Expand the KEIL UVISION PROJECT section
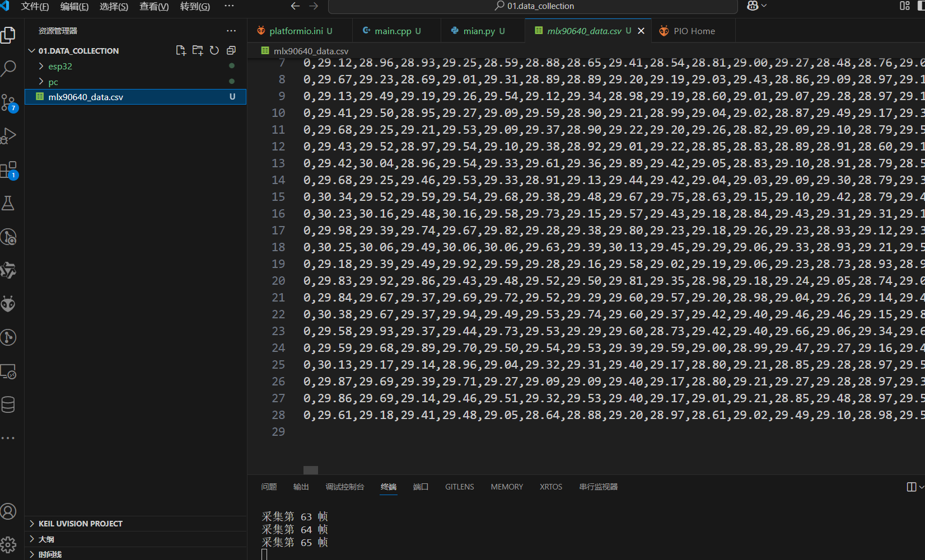This screenshot has height=560, width=925. pos(80,524)
